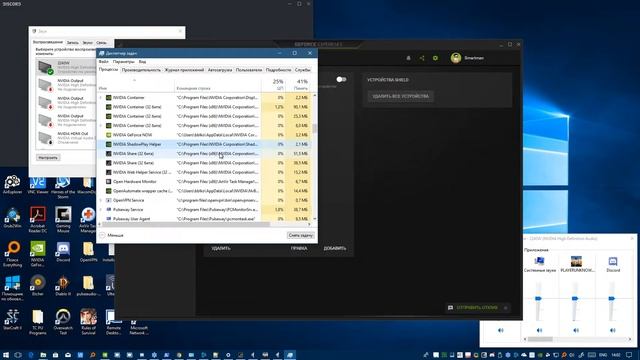The image size is (640, 360).
Task: Click Discord app icon in volume mixer
Action: click(613, 261)
